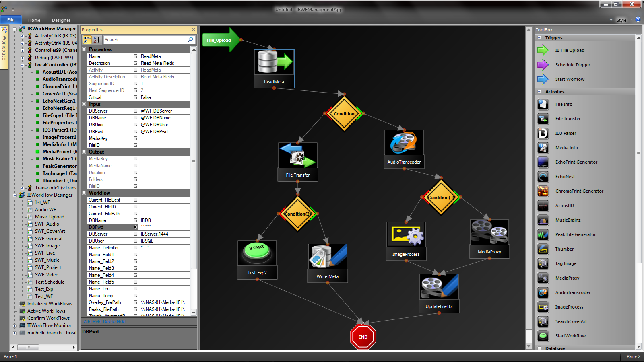
Task: Click the END stop-sign node
Action: click(363, 337)
